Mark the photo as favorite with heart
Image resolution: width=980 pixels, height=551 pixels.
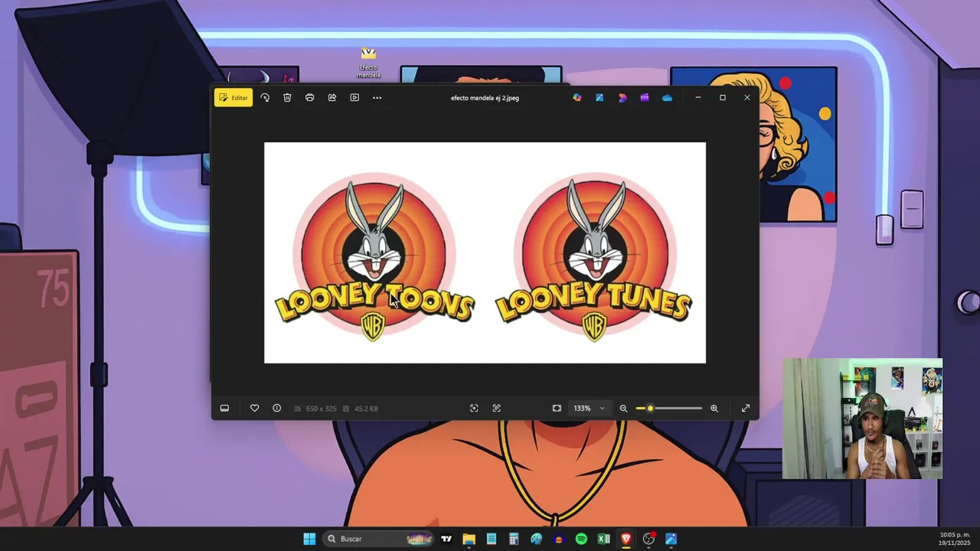click(254, 409)
